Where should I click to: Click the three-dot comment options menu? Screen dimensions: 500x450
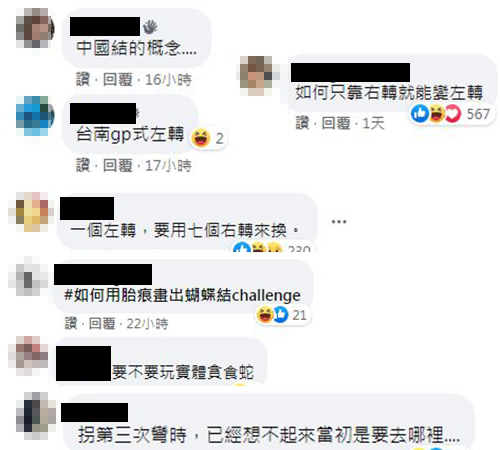(339, 222)
